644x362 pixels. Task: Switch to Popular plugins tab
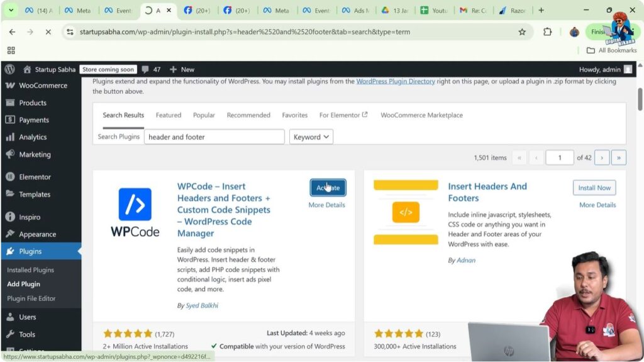point(204,115)
